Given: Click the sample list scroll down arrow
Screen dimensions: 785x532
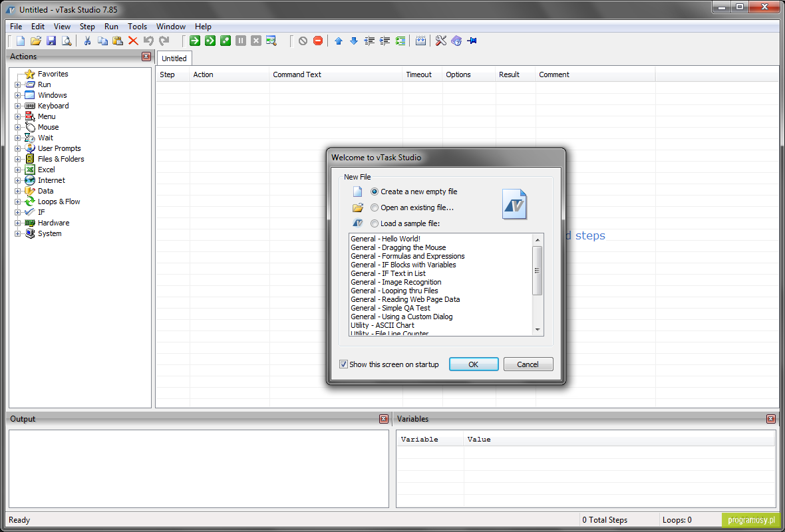Looking at the screenshot, I should (537, 330).
